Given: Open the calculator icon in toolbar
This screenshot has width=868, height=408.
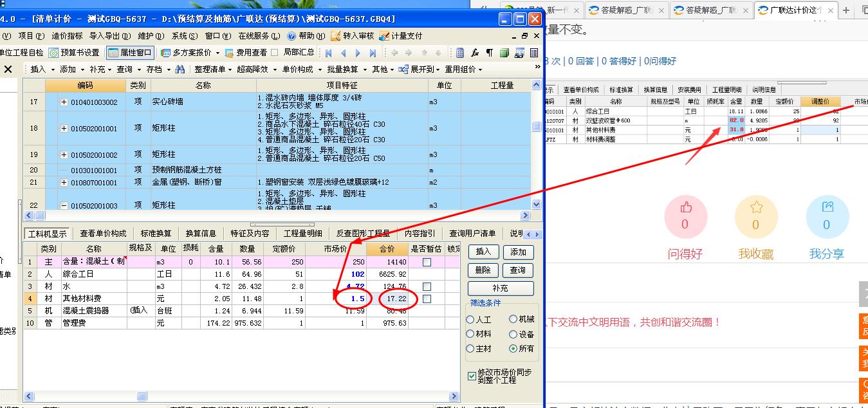Looking at the screenshot, I should point(460,53).
